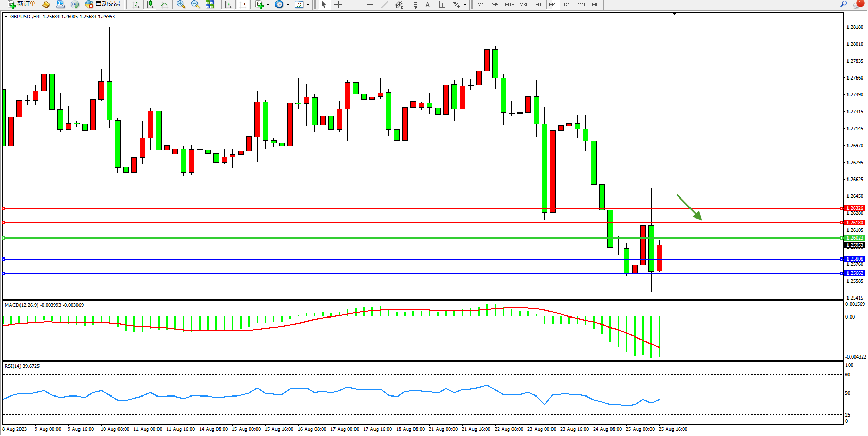The image size is (868, 436).
Task: Select the Fibonacci retracement tool
Action: coord(413,4)
